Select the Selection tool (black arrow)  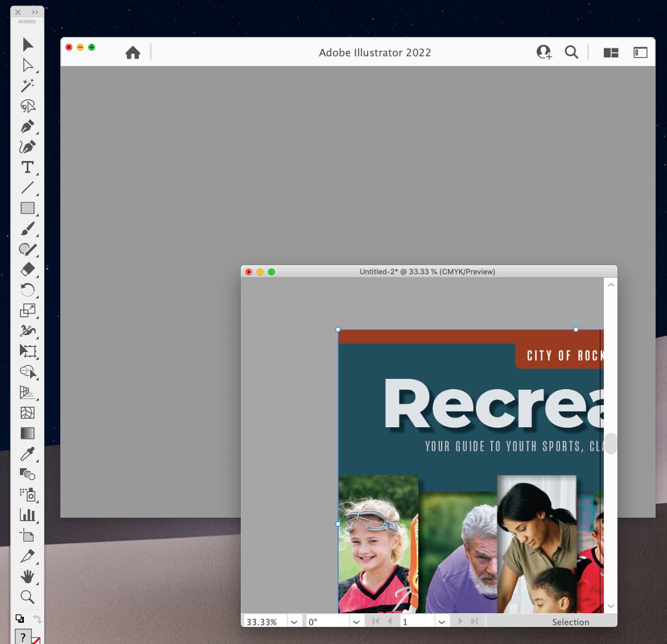pyautogui.click(x=28, y=44)
